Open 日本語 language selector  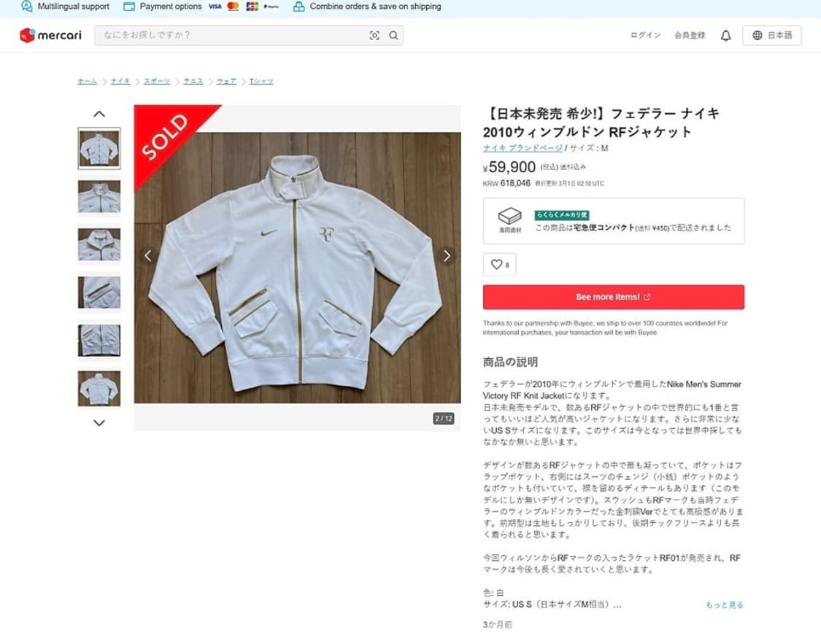[772, 35]
